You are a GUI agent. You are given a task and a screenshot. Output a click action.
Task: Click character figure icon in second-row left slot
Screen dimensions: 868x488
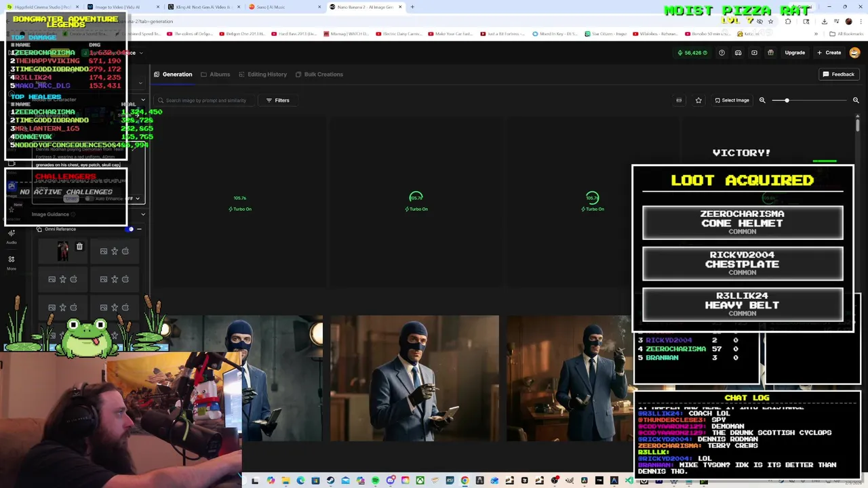tap(62, 279)
